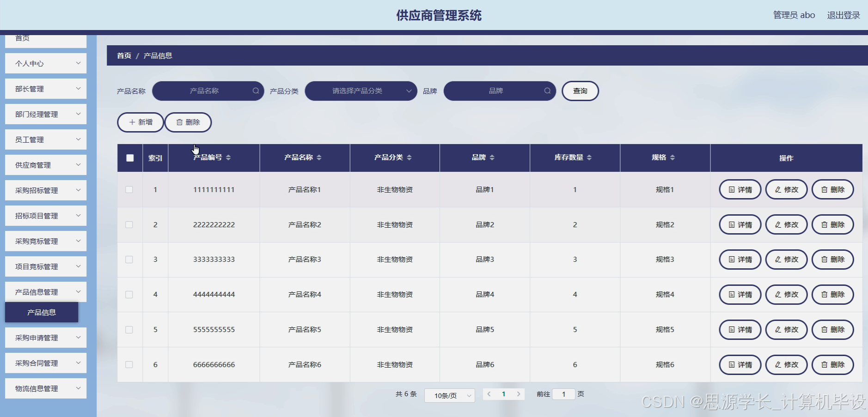Expand 招标项目管理 sidebar menu
Viewport: 868px width, 417px height.
46,216
